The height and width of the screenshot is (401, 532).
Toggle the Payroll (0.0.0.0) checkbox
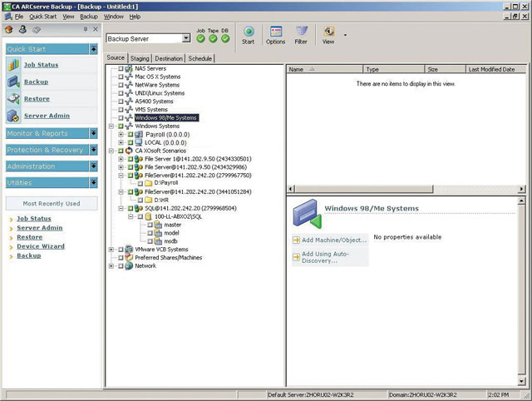click(131, 135)
